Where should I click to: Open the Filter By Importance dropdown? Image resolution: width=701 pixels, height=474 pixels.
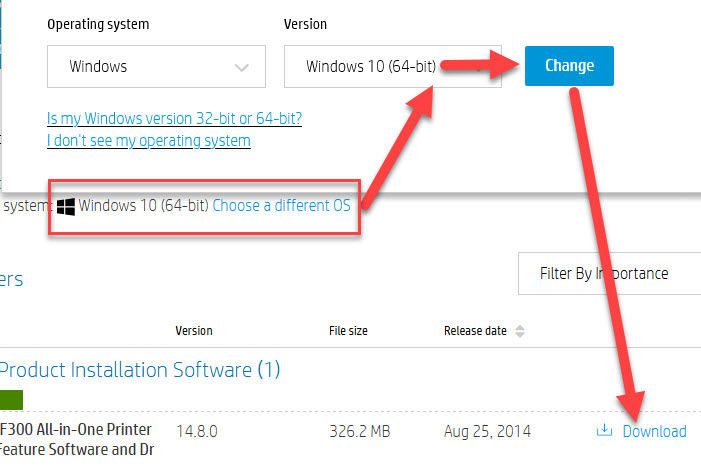click(x=609, y=273)
